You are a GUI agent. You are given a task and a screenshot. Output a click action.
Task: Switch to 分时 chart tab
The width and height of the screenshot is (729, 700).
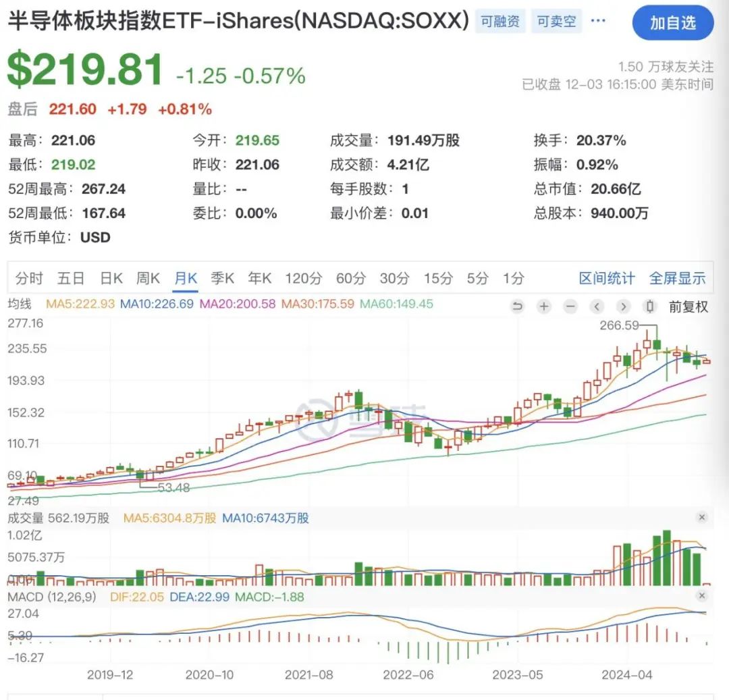point(29,278)
